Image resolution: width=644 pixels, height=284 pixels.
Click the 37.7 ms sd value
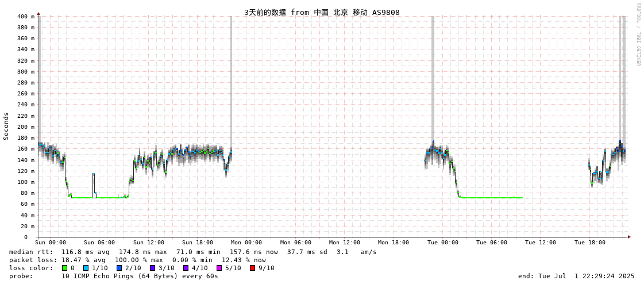click(x=307, y=252)
